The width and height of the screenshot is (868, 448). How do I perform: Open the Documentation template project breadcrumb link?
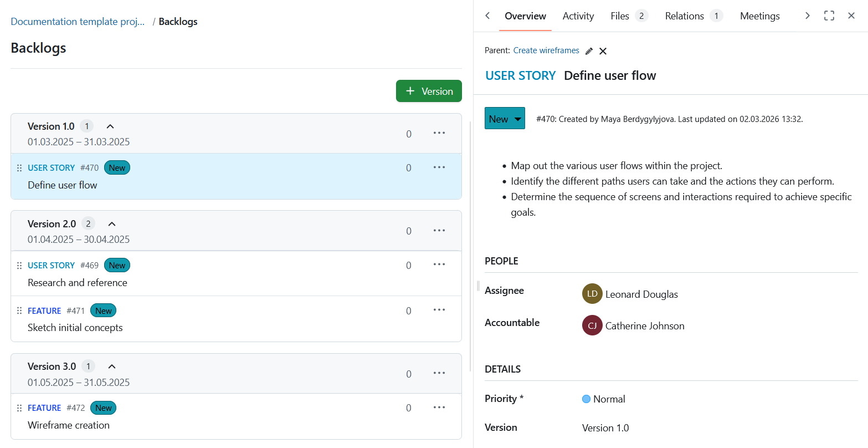77,21
